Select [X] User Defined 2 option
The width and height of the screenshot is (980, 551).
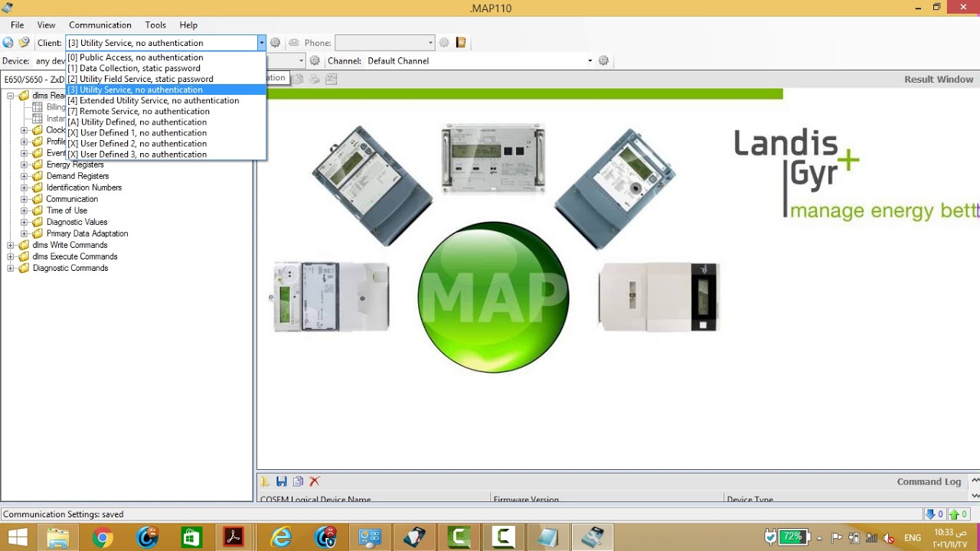click(165, 143)
